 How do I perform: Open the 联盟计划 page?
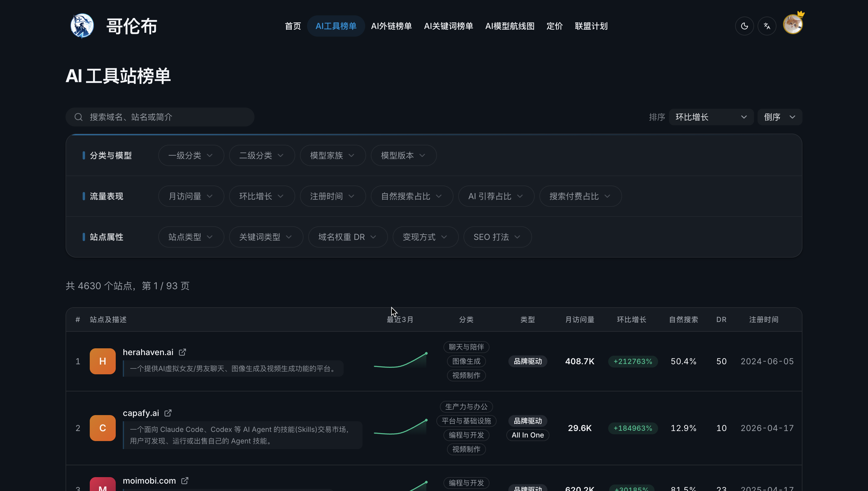591,26
